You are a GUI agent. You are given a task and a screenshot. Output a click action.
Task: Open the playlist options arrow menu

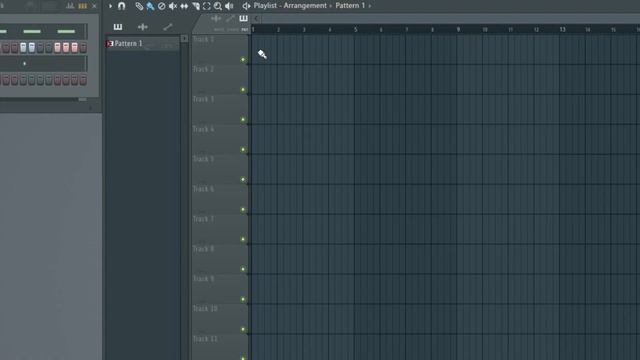tap(110, 6)
